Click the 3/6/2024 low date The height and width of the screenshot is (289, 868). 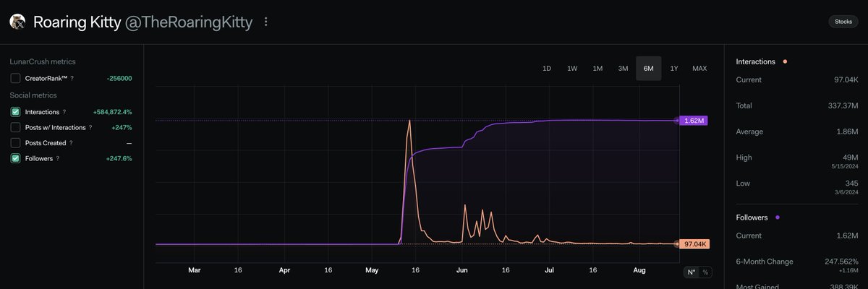tap(847, 193)
